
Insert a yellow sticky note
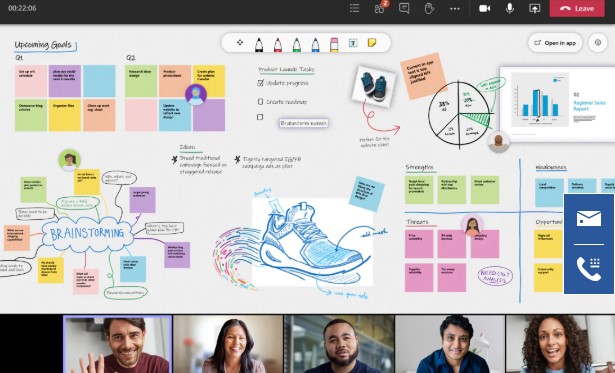372,42
